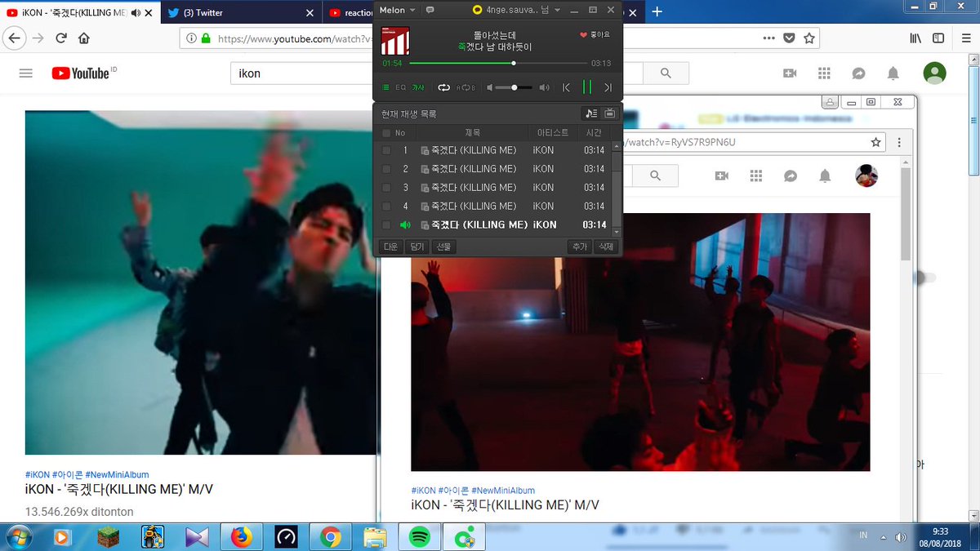This screenshot has width=980, height=551.
Task: Go to previous track in Melon
Action: (x=566, y=87)
